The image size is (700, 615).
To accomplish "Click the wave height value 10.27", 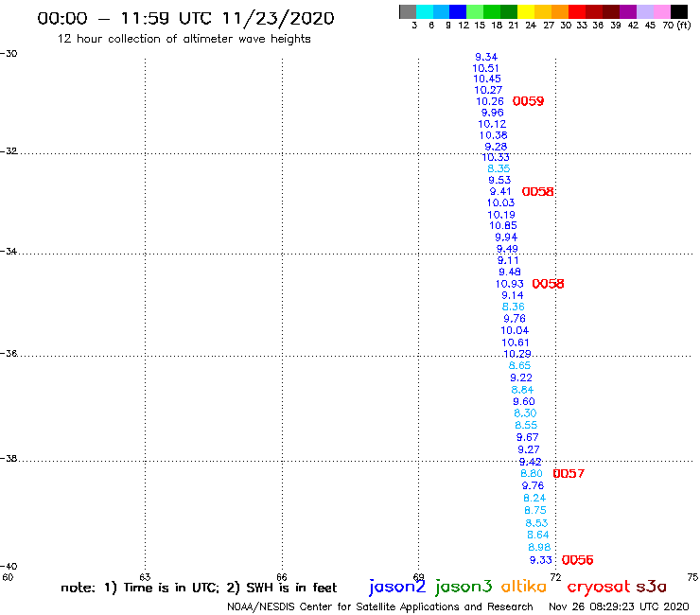I will click(488, 90).
